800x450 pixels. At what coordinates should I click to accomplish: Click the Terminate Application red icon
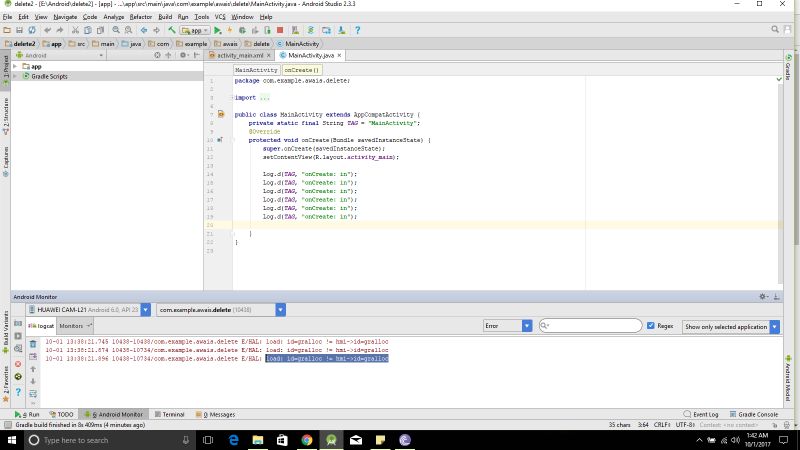[x=18, y=364]
